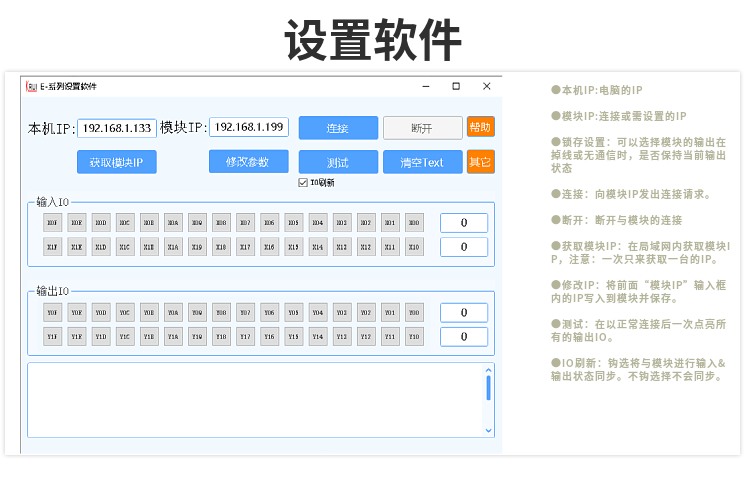Select input indicator X1F
The width and height of the screenshot is (750, 499).
[52, 247]
